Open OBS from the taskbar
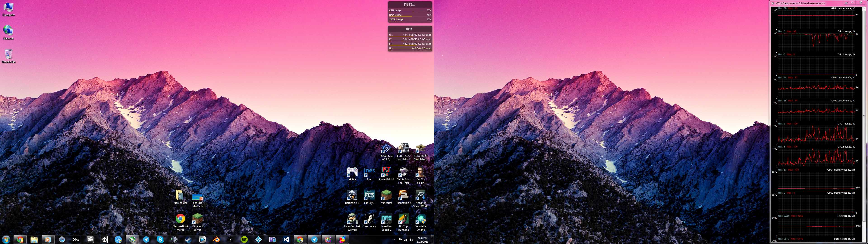This screenshot has width=868, height=244. click(x=230, y=240)
